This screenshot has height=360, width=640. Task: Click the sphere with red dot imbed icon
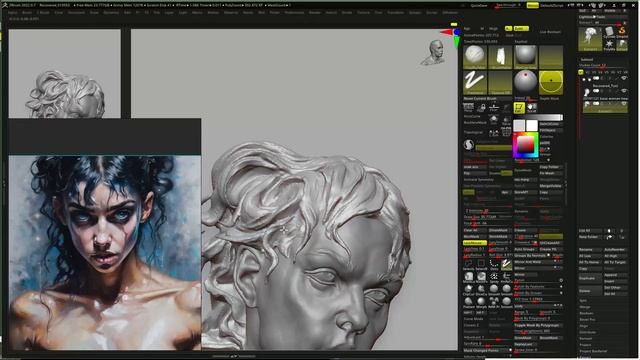point(525,82)
